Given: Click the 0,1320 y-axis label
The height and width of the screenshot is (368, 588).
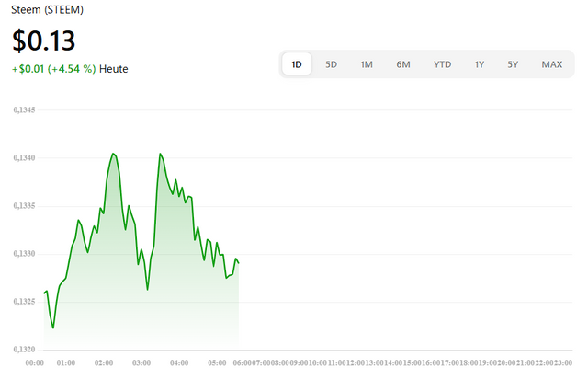Looking at the screenshot, I should click(x=24, y=350).
